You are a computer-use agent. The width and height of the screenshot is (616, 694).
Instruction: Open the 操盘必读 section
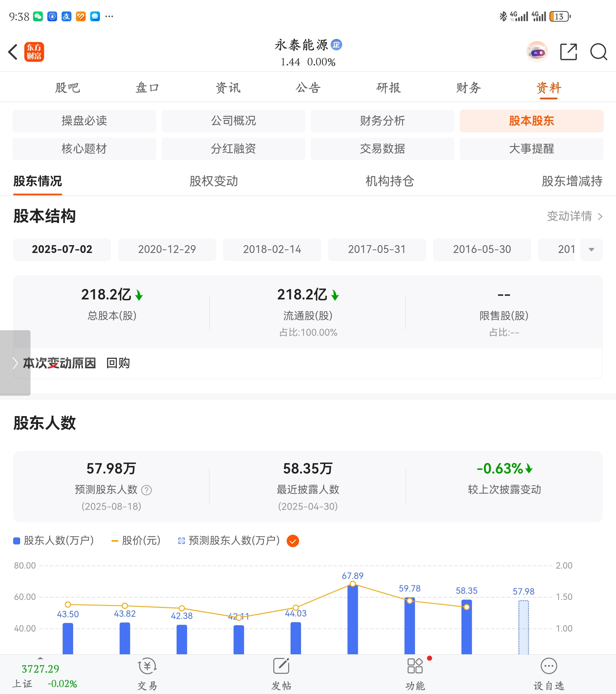[x=84, y=121]
